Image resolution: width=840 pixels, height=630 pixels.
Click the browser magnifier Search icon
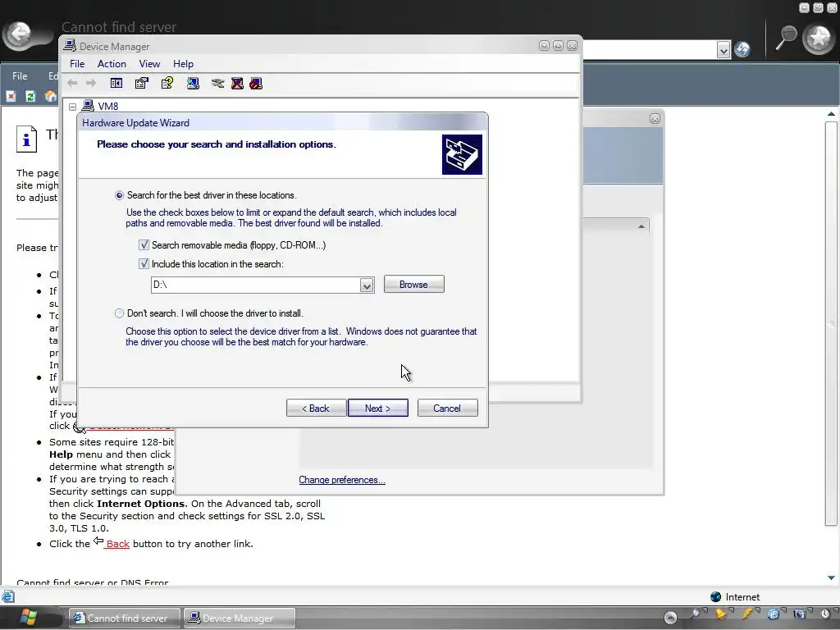point(787,38)
